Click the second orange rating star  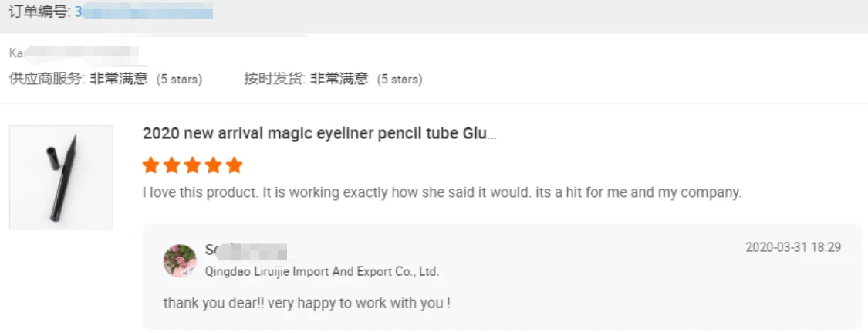coord(172,165)
